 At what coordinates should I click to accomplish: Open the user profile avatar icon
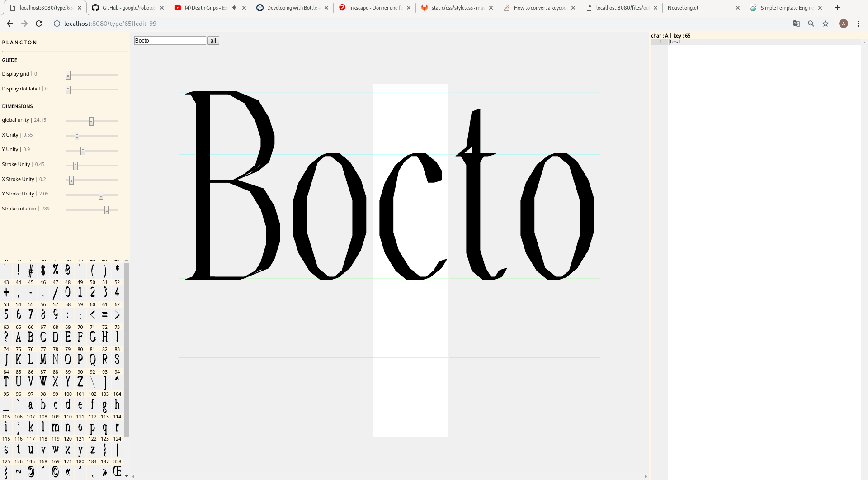pyautogui.click(x=843, y=24)
